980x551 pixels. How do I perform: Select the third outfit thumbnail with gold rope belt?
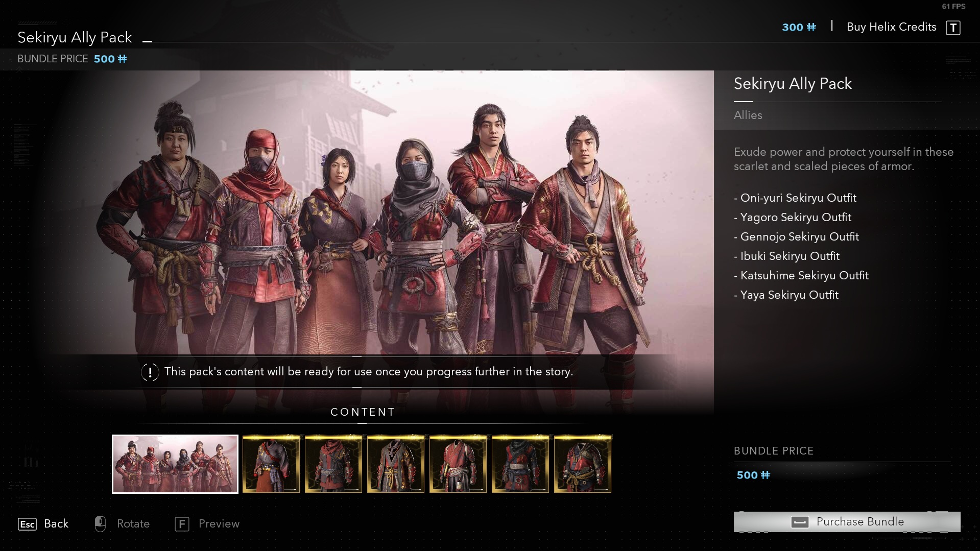coord(396,464)
